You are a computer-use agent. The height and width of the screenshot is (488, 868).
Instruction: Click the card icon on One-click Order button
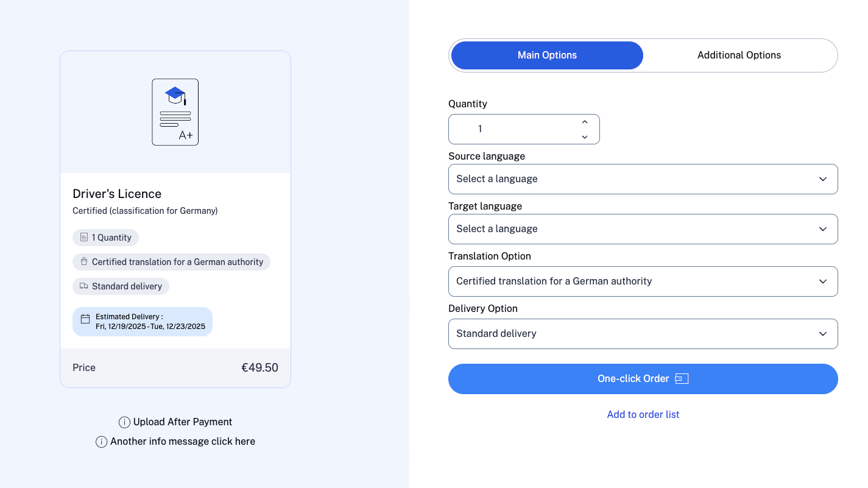(x=682, y=379)
